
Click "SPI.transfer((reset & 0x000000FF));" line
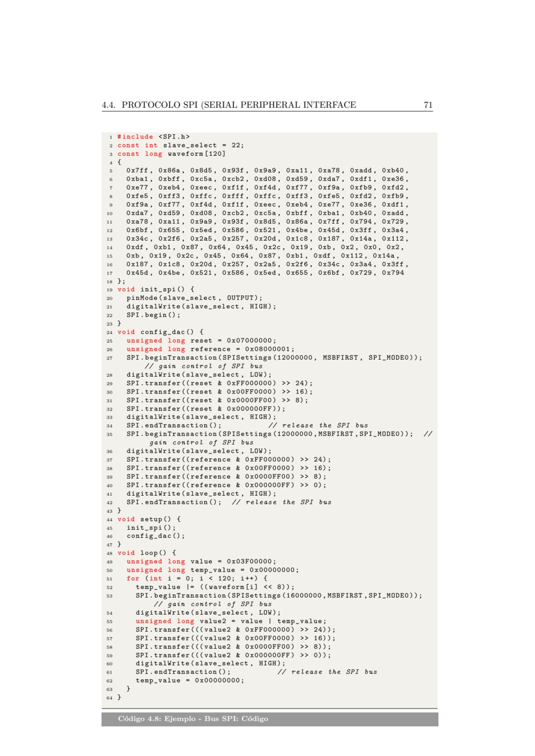pos(206,409)
